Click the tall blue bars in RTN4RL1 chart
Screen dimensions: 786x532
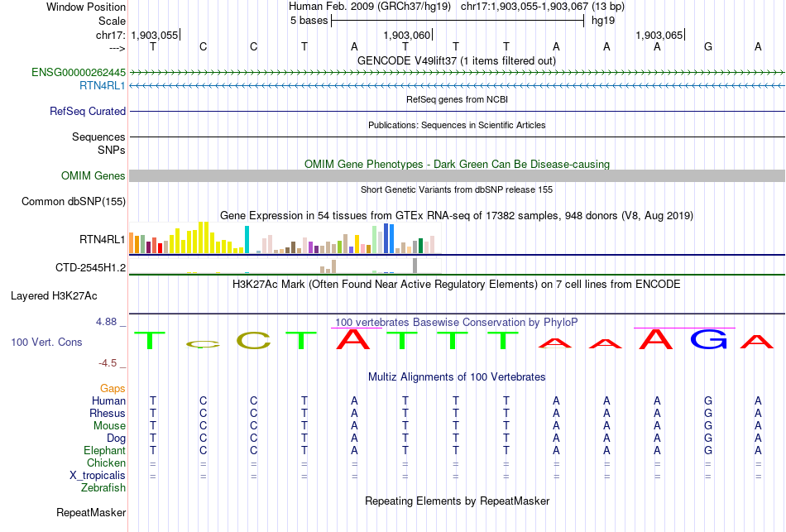[x=389, y=238]
